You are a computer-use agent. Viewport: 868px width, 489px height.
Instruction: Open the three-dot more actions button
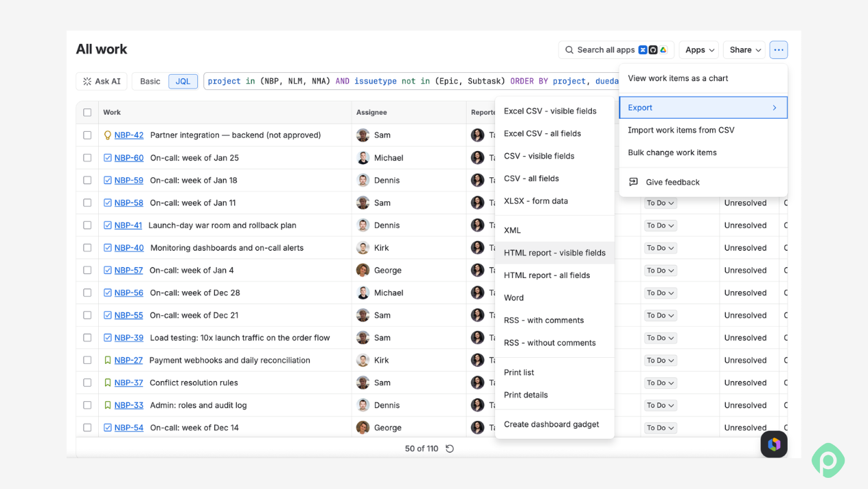click(778, 49)
